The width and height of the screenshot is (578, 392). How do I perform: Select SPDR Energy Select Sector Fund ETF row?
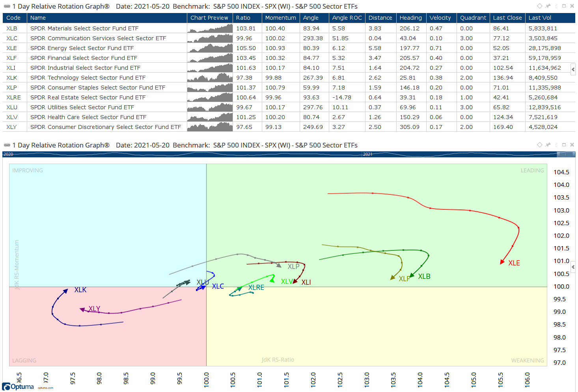pyautogui.click(x=289, y=48)
